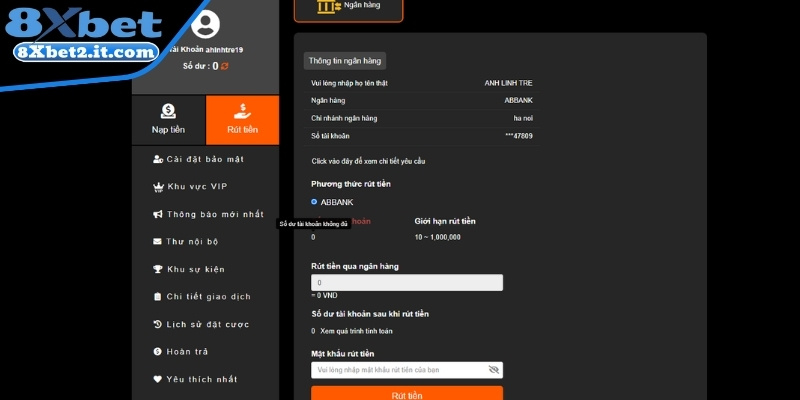Select the ABBANK withdrawal method radio button

click(314, 202)
